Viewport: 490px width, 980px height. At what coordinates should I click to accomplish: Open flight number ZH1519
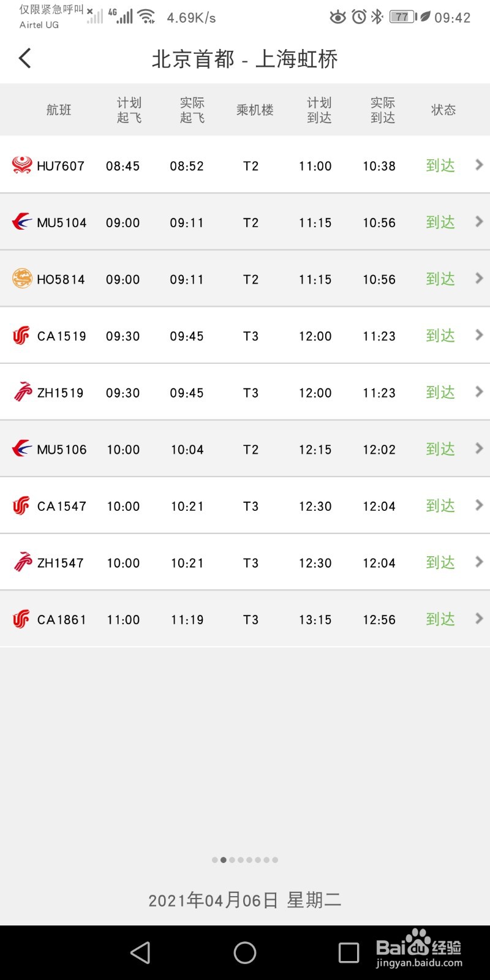(x=61, y=393)
